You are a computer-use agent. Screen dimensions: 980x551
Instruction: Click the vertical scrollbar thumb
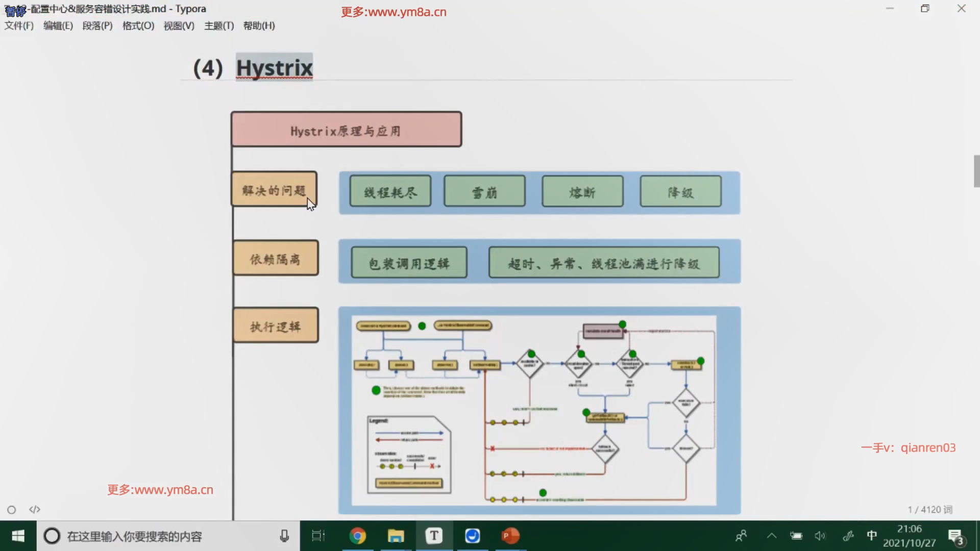pyautogui.click(x=976, y=171)
